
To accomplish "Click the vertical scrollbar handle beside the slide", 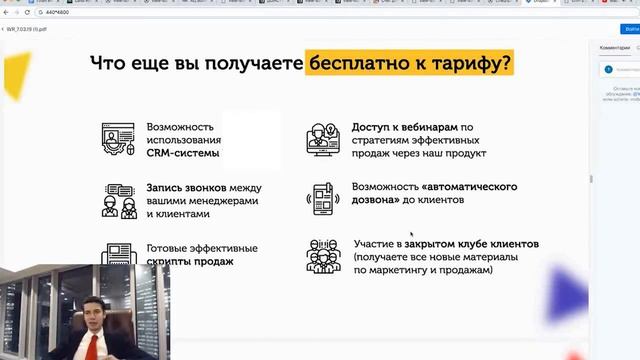I will 591,179.
